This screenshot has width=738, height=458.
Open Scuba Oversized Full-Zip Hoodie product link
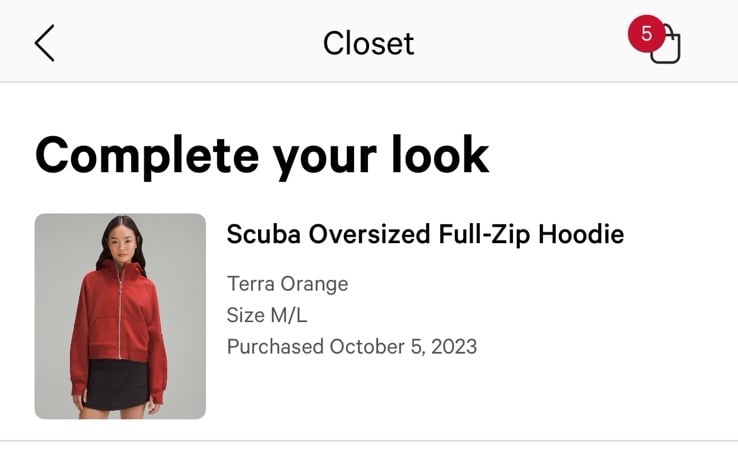click(x=425, y=234)
